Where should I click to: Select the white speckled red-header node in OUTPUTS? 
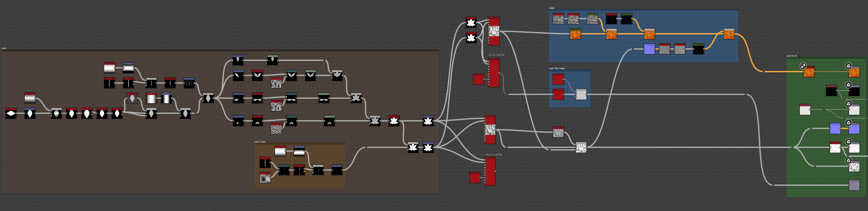(835, 147)
